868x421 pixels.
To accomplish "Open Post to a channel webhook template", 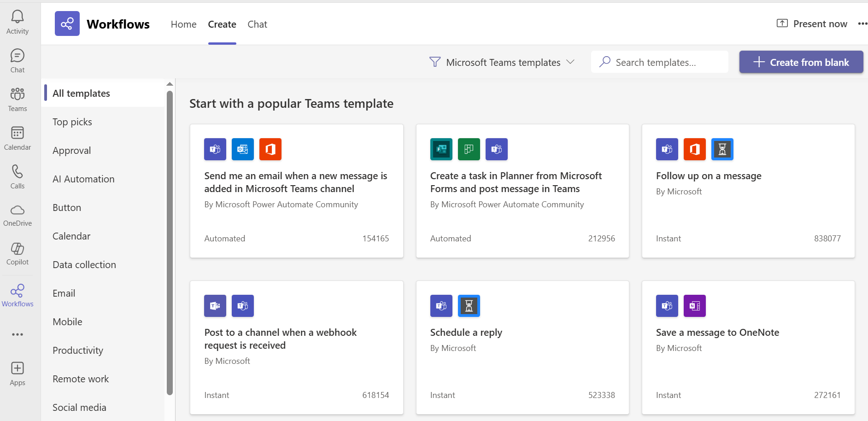I will click(x=280, y=339).
